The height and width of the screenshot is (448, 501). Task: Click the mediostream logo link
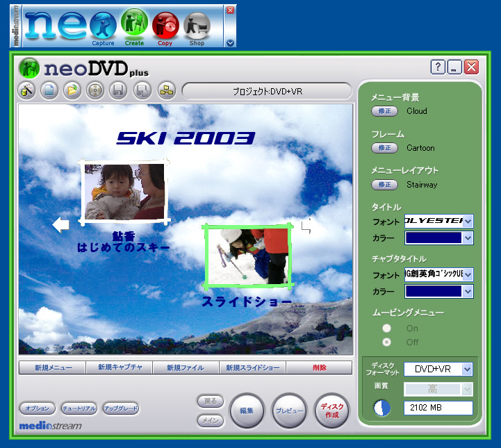pos(51,426)
